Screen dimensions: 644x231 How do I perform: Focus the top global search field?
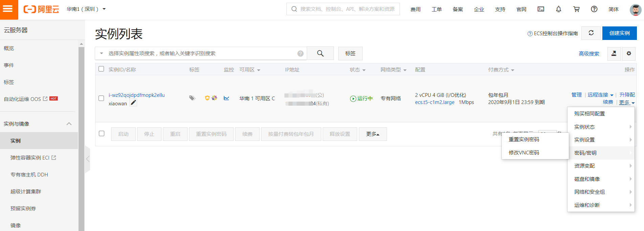click(x=343, y=9)
